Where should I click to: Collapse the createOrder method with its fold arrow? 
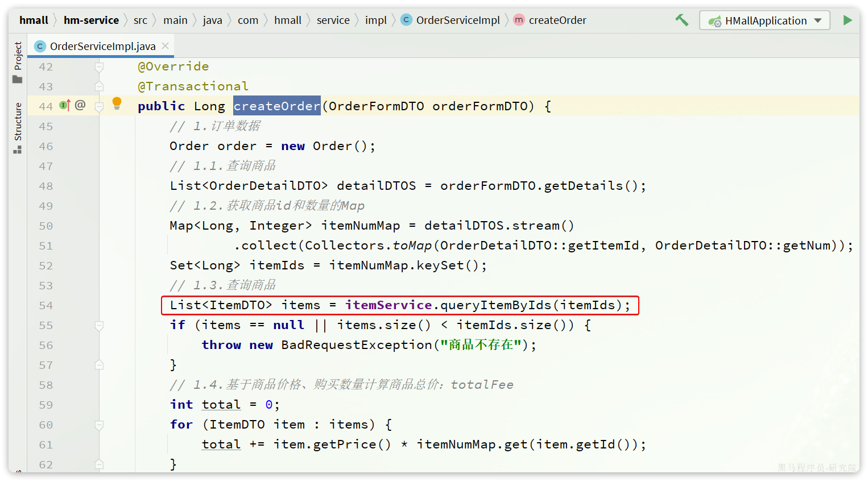tap(99, 106)
